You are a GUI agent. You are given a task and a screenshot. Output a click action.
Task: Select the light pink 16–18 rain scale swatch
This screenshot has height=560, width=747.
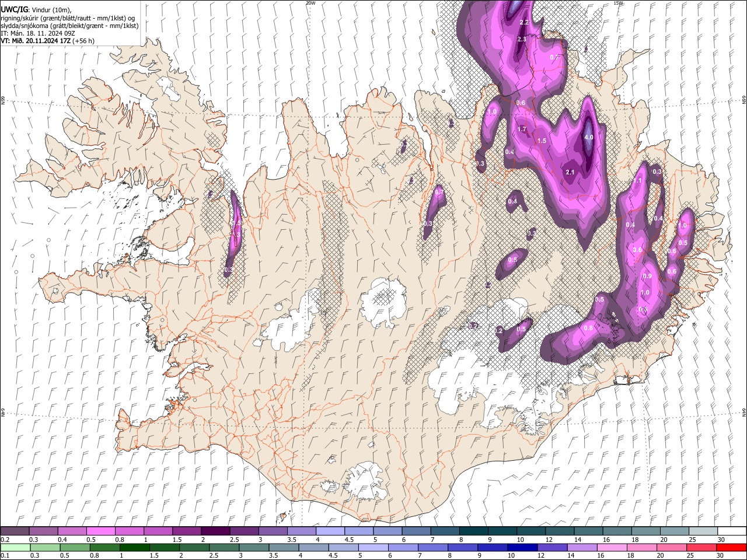coord(611,547)
